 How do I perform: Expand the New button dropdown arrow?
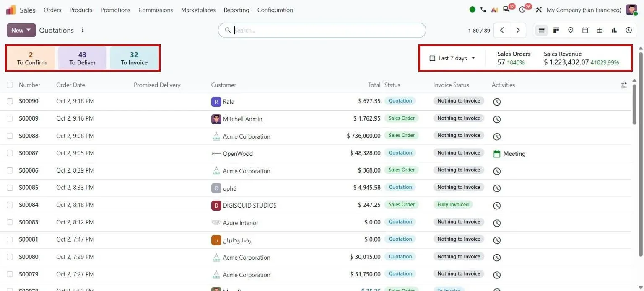[x=29, y=30]
